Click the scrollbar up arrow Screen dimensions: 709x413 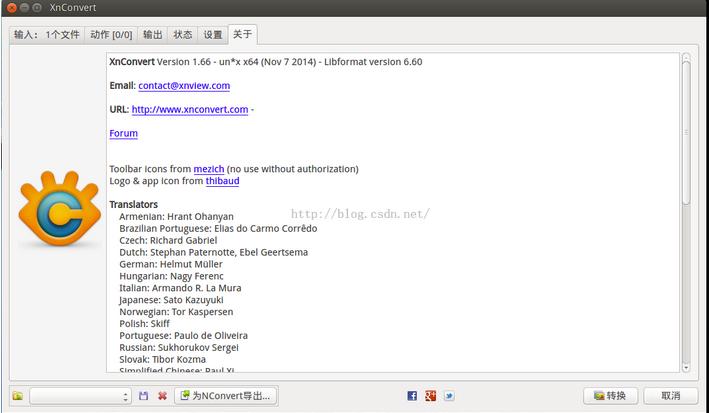point(686,57)
